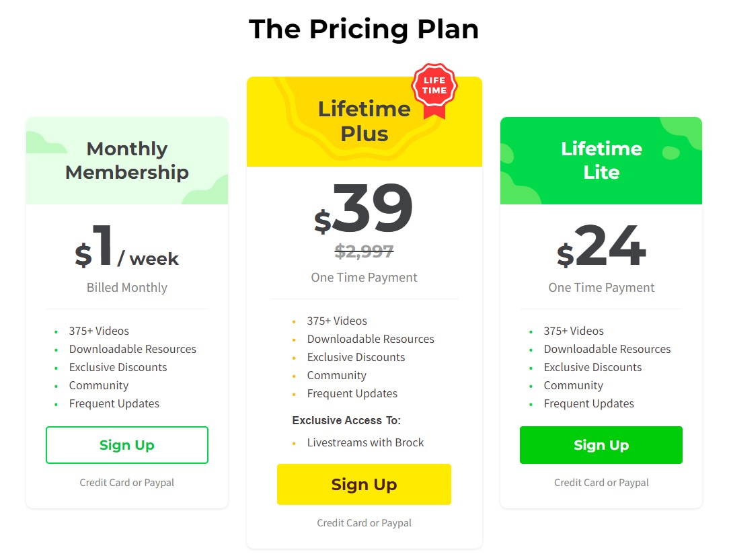Click Community in Lifetime Plus list
Screen dimensions: 729x560
(x=337, y=375)
